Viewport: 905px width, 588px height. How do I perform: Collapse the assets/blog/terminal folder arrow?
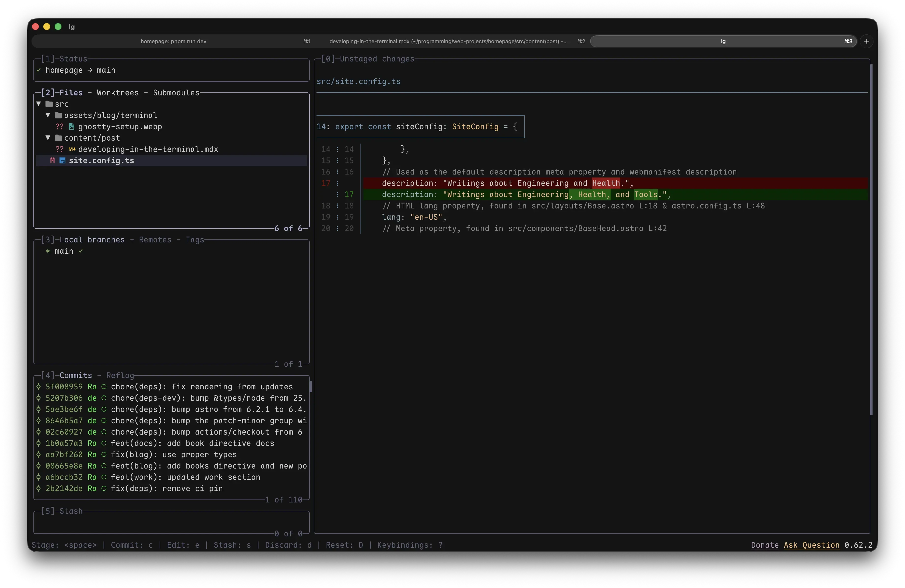[x=48, y=115]
